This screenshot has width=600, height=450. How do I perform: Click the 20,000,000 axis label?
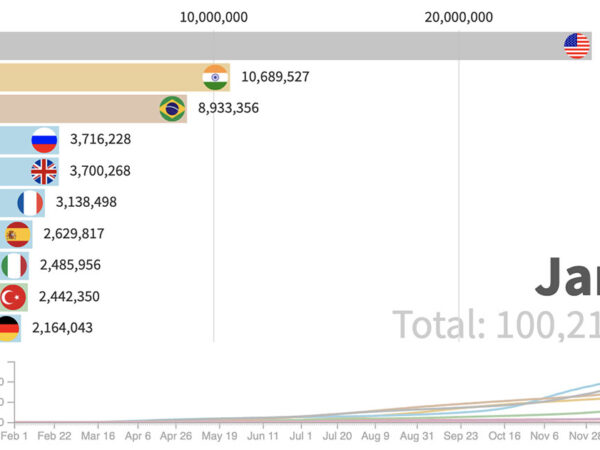tap(458, 16)
